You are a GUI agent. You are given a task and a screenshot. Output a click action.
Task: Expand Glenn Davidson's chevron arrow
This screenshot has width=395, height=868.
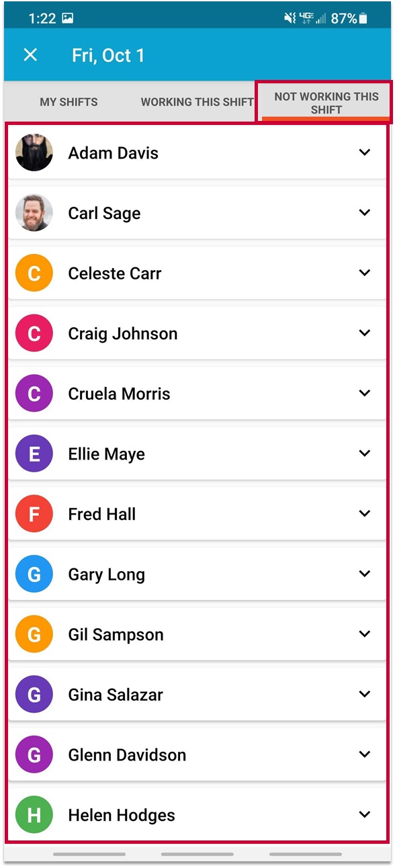point(365,754)
